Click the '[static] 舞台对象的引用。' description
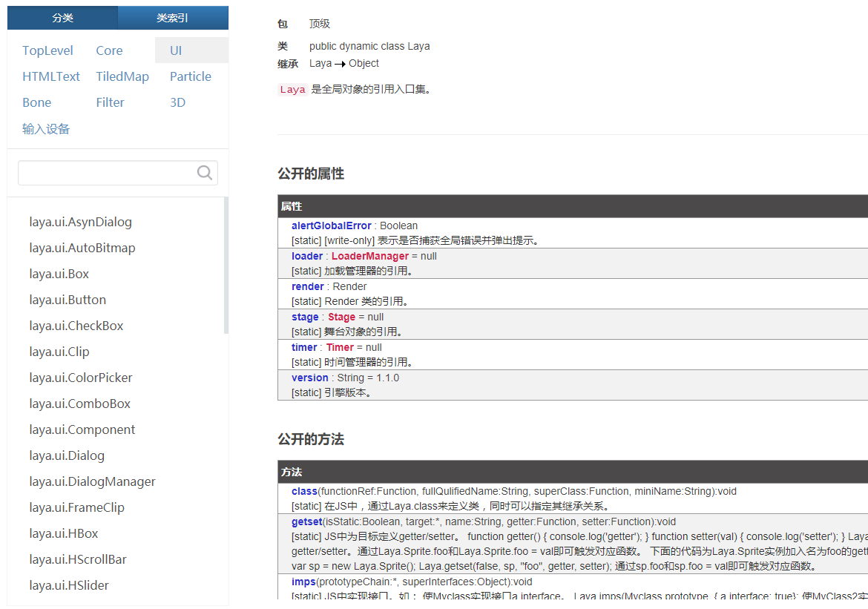The image size is (868, 609). tap(348, 332)
